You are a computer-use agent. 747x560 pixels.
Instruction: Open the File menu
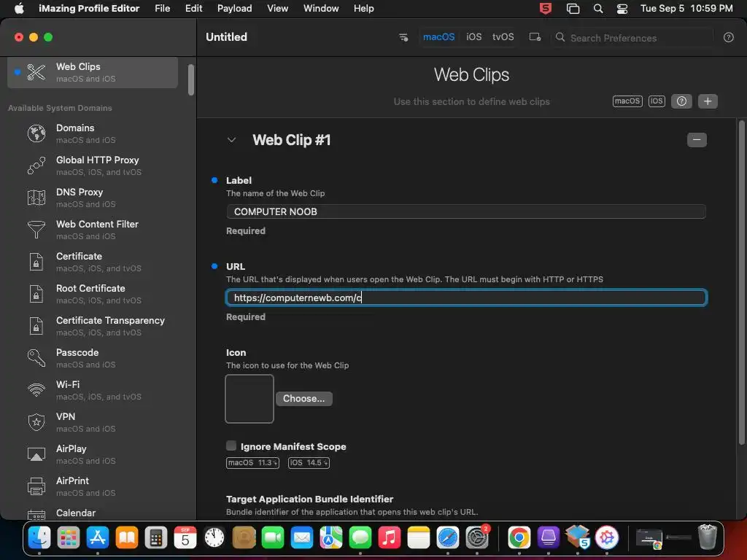[x=163, y=9]
